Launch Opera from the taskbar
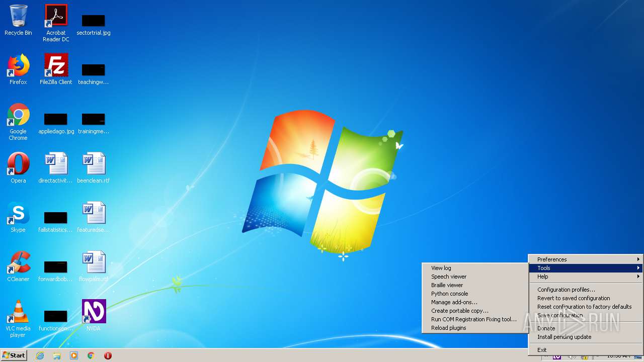The width and height of the screenshot is (644, 362). click(108, 355)
